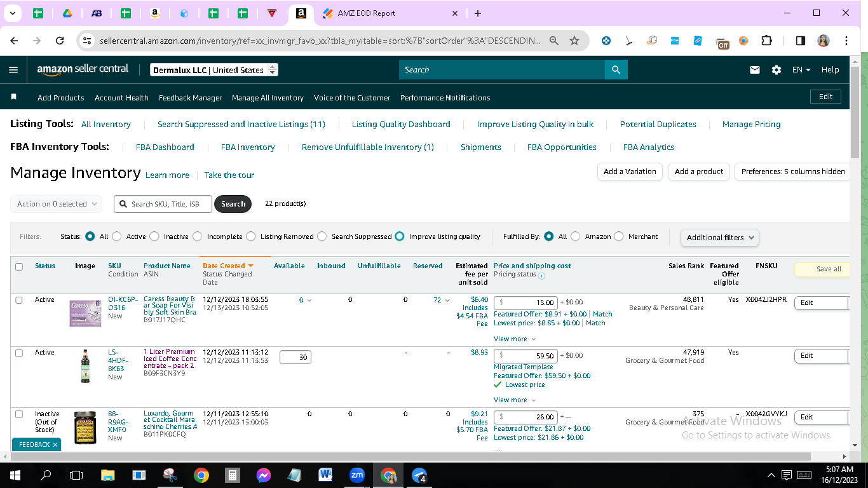Click the Search button next to the SKU field
Image resolution: width=868 pixels, height=488 pixels.
233,204
